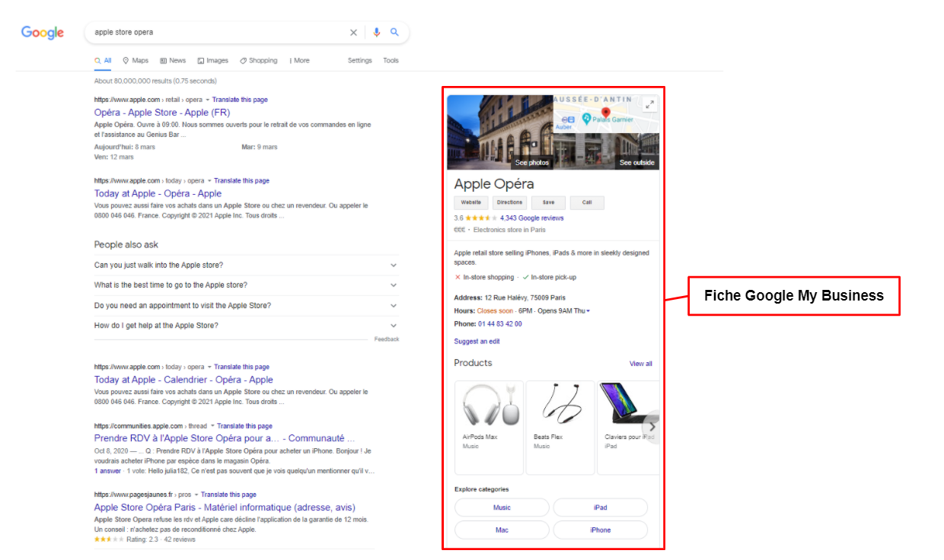Click the Website button
Viewport: 944px width, 560px height.
click(x=471, y=202)
